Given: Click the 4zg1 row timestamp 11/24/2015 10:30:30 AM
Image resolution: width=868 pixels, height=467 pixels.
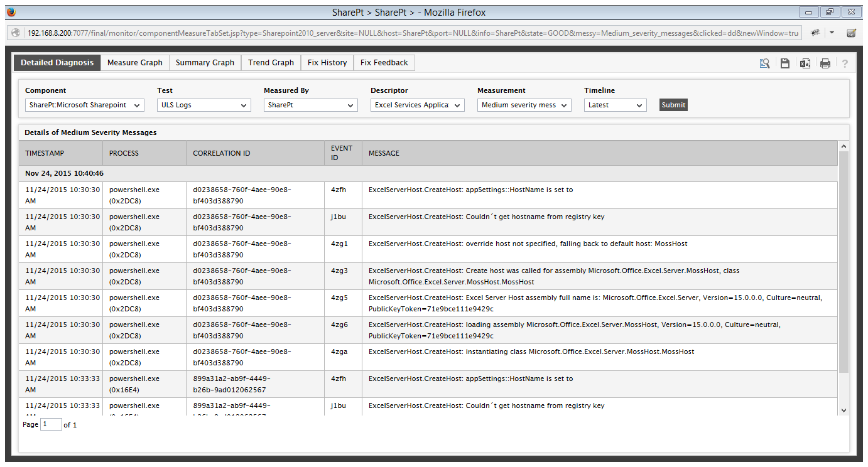Looking at the screenshot, I should 62,249.
